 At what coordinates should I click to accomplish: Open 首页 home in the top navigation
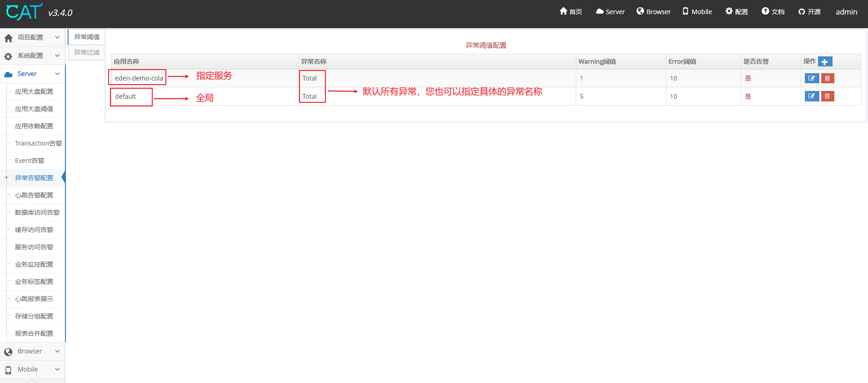click(x=571, y=11)
